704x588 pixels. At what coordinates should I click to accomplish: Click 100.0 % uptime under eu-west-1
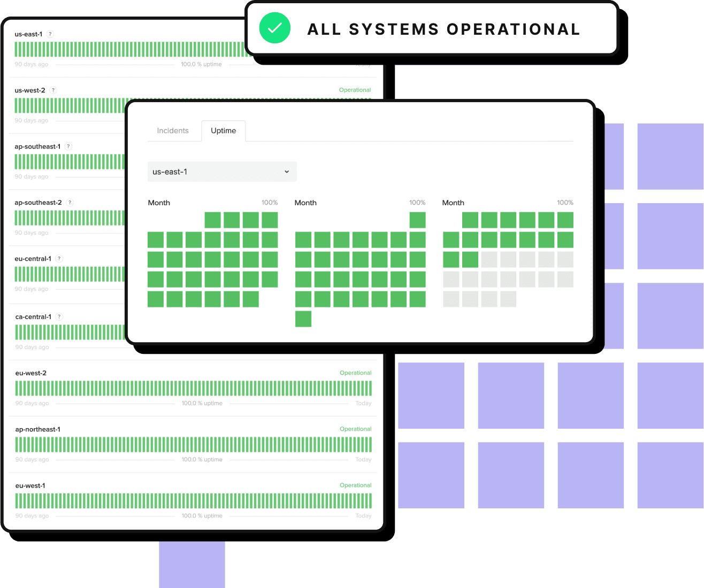point(202,516)
